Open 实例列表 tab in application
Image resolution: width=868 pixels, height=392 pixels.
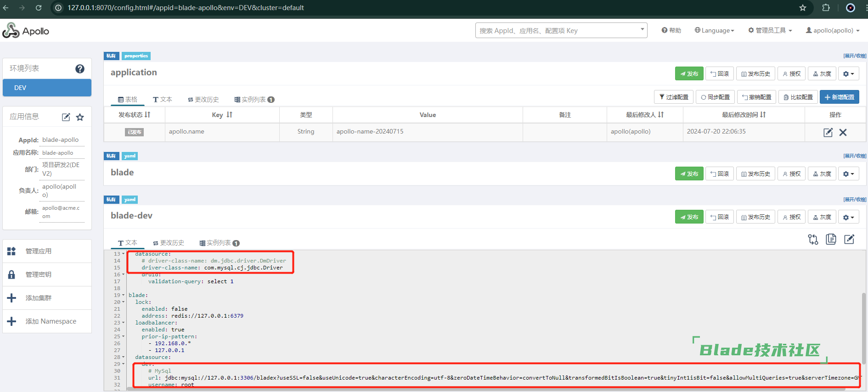[254, 99]
